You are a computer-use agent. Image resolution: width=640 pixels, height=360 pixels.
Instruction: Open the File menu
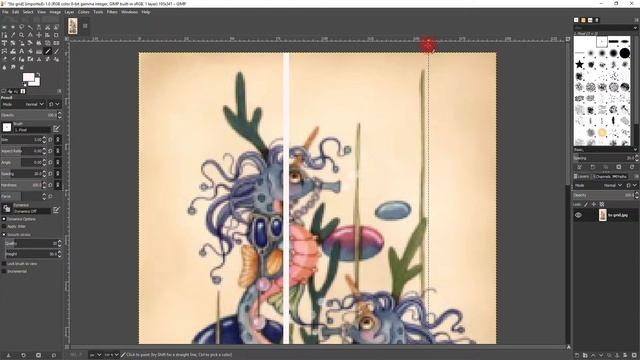[x=5, y=12]
